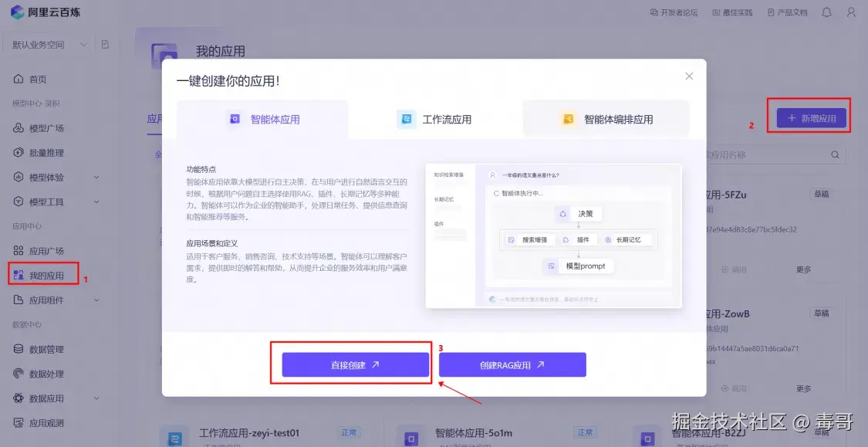
Task: Click the 阿里云百炼 logo icon
Action: (17, 12)
